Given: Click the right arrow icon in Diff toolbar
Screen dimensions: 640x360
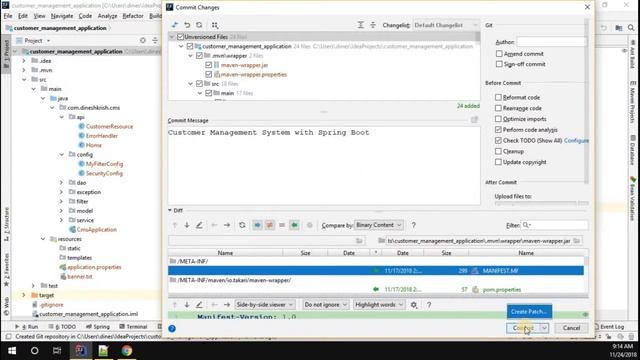Looking at the screenshot, I should (x=227, y=225).
